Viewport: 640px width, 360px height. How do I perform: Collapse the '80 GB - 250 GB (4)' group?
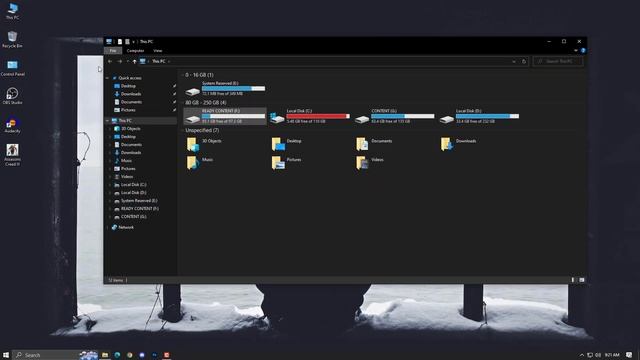tap(182, 102)
